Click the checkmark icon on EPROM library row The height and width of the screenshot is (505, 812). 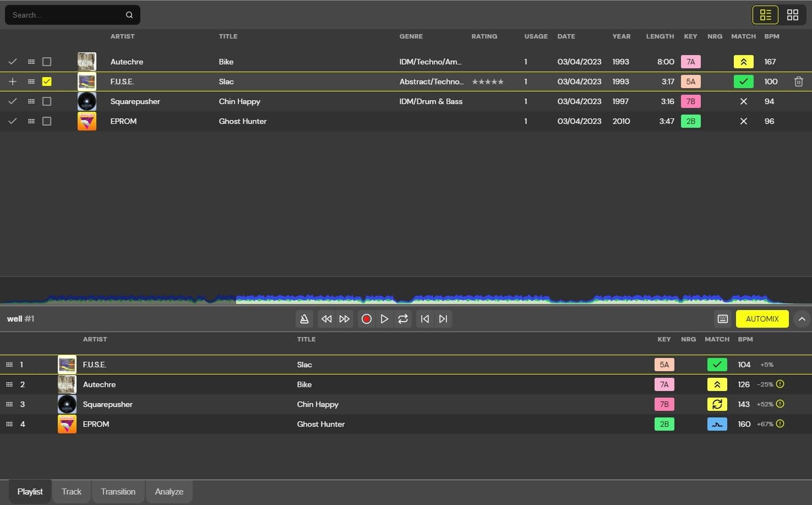[x=13, y=121]
